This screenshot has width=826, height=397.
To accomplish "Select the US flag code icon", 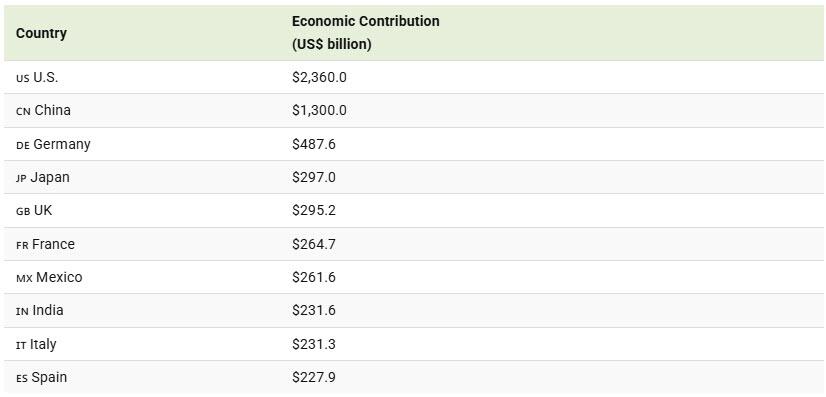I will [x=23, y=78].
